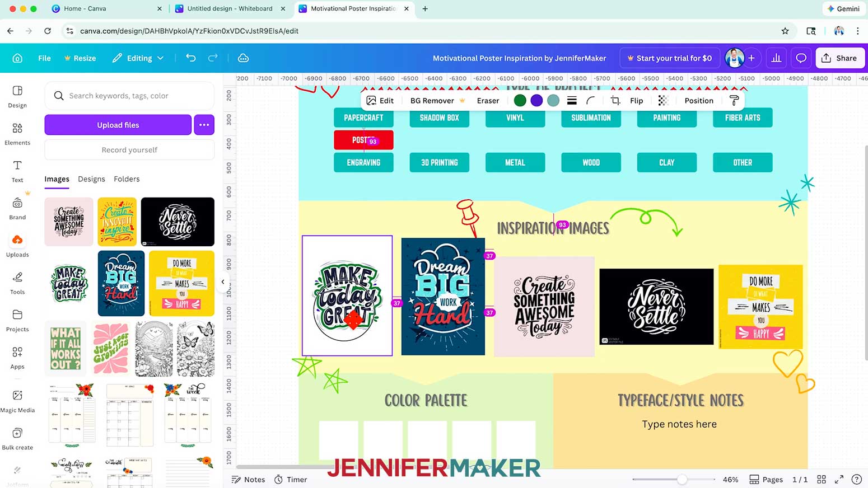Open Chrome three-dot menu

coord(857,31)
